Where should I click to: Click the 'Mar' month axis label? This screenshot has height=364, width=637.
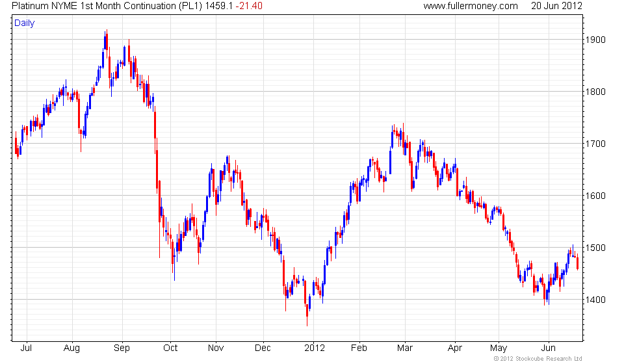404,348
